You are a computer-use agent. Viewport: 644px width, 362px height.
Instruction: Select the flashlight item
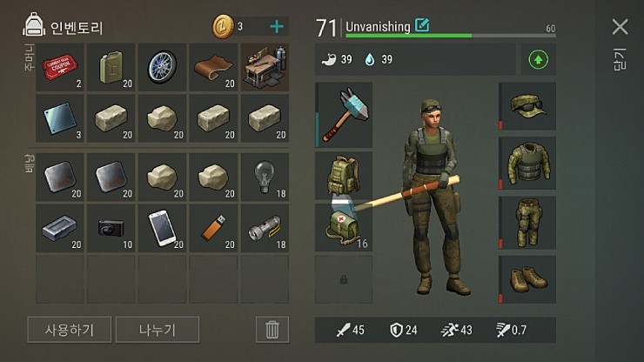point(265,228)
